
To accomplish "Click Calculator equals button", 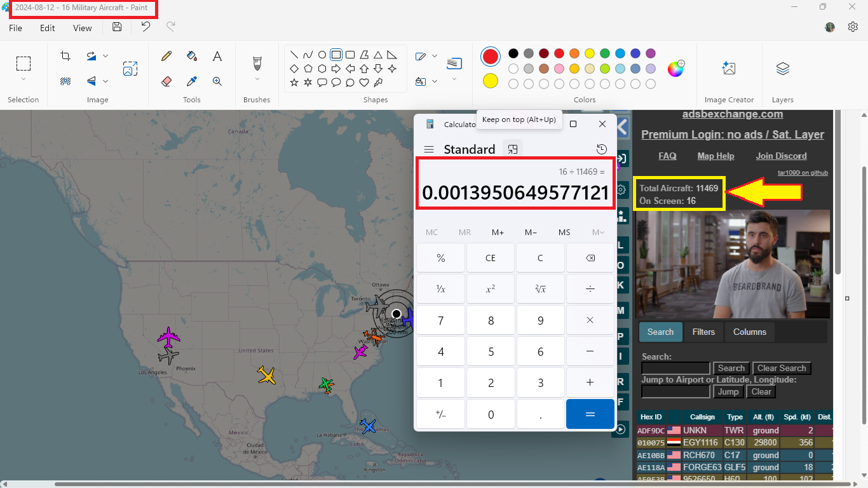I will tap(590, 414).
